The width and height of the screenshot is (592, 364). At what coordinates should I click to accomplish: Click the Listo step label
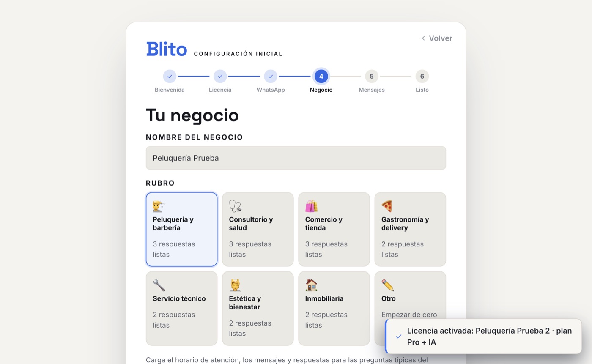(x=422, y=90)
